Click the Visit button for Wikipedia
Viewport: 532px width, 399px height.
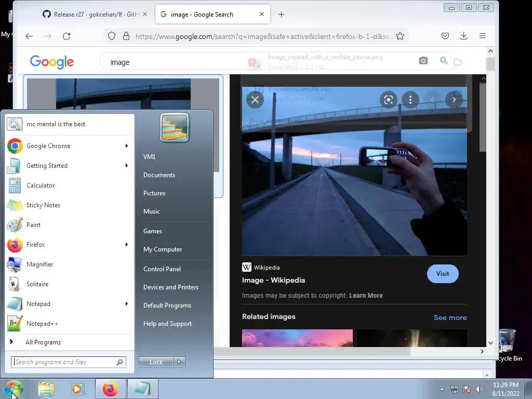[443, 274]
